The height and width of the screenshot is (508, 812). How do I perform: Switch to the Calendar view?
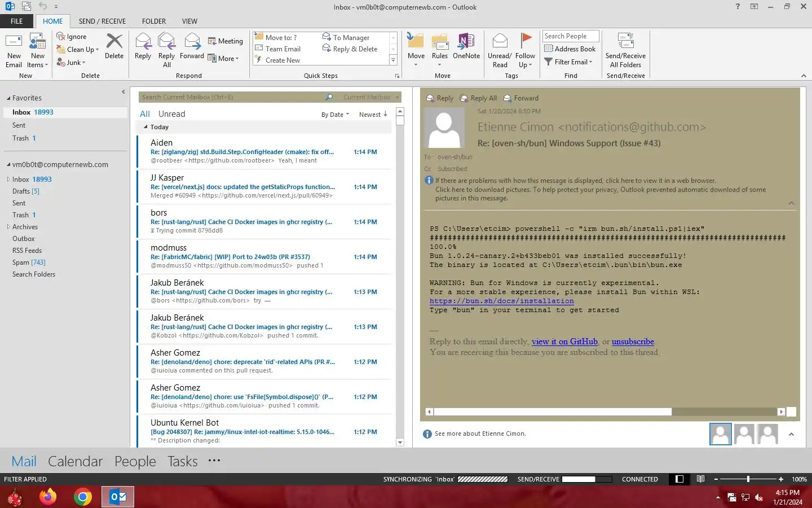[75, 461]
